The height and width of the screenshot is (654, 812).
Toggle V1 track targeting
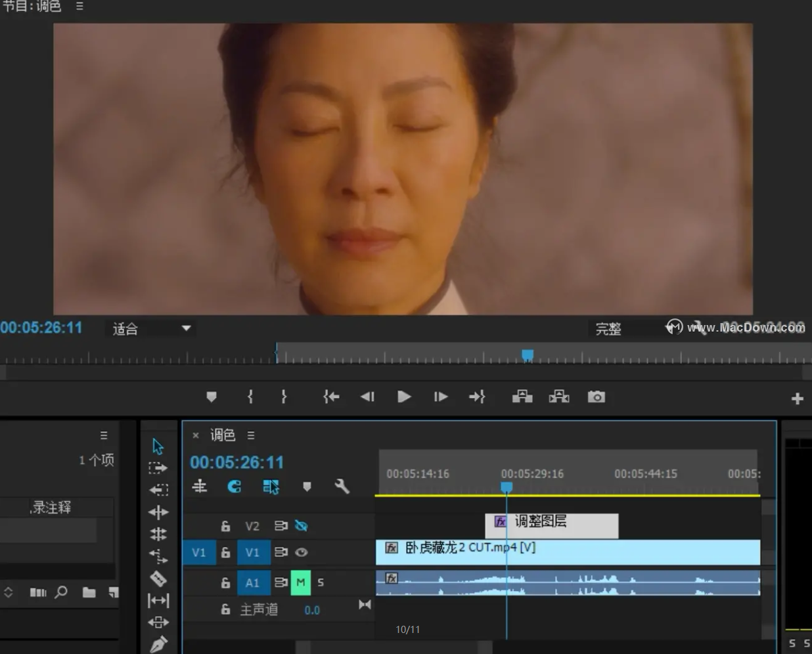coord(253,553)
